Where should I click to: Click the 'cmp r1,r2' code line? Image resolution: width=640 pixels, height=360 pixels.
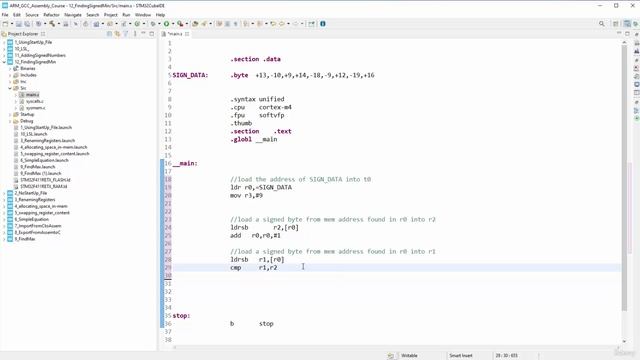coord(253,268)
